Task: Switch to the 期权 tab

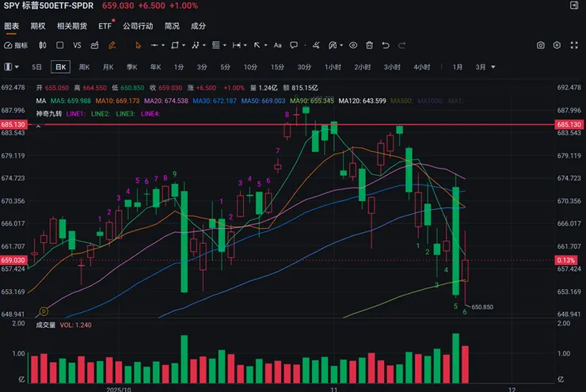Action: tap(38, 26)
